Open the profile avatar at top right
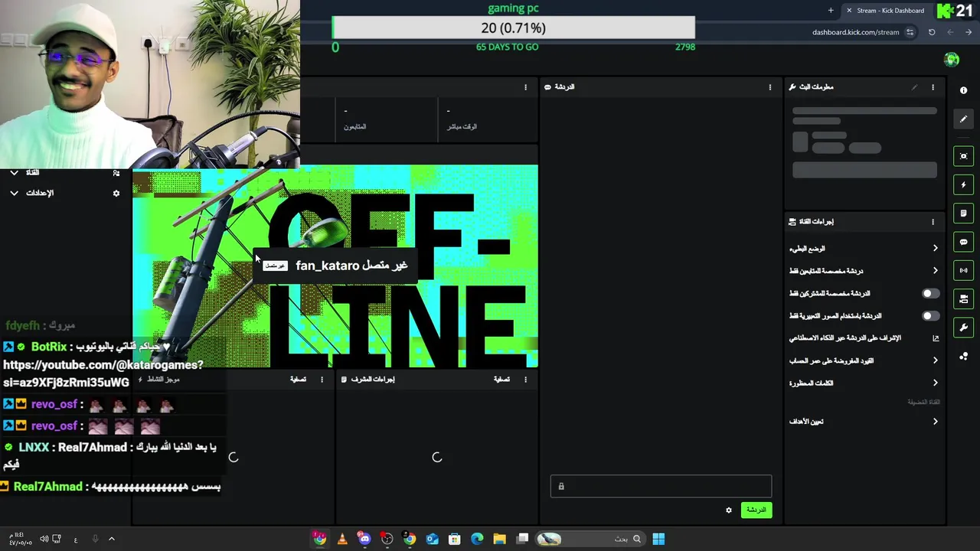980x551 pixels. pyautogui.click(x=952, y=60)
